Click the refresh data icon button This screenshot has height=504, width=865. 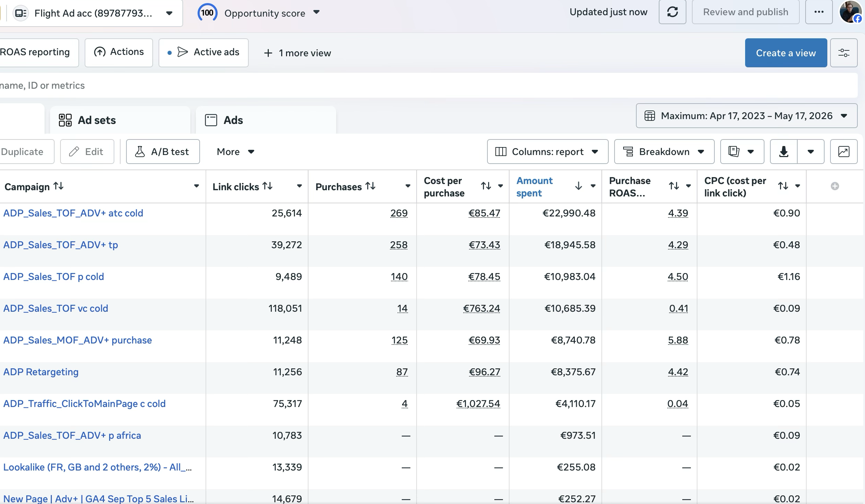(672, 12)
